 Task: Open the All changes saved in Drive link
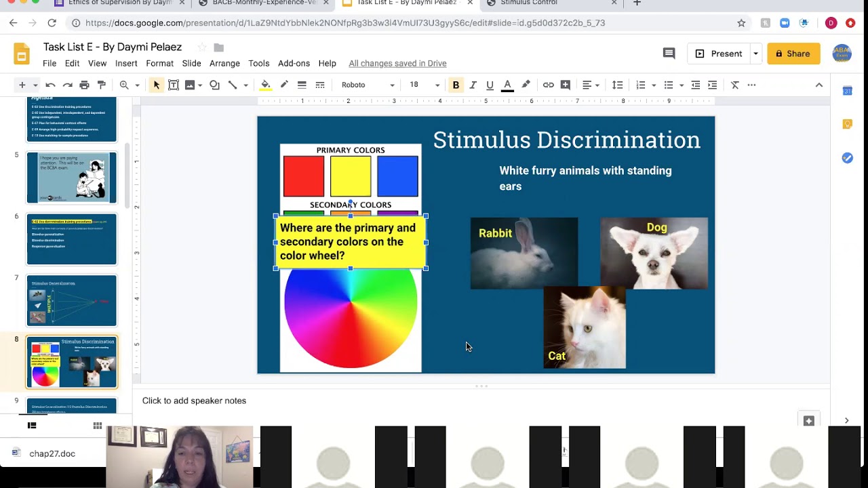click(397, 63)
